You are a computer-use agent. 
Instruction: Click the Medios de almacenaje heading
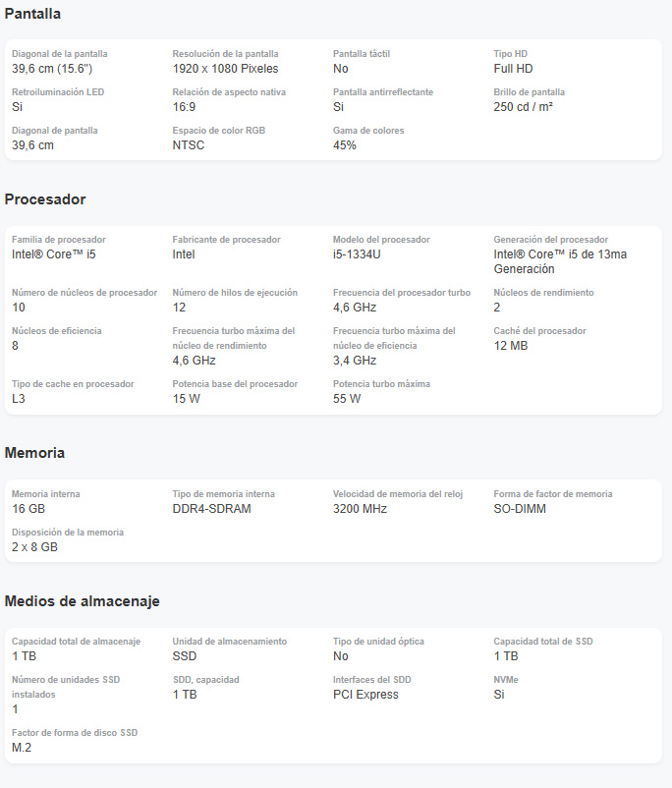tap(83, 601)
